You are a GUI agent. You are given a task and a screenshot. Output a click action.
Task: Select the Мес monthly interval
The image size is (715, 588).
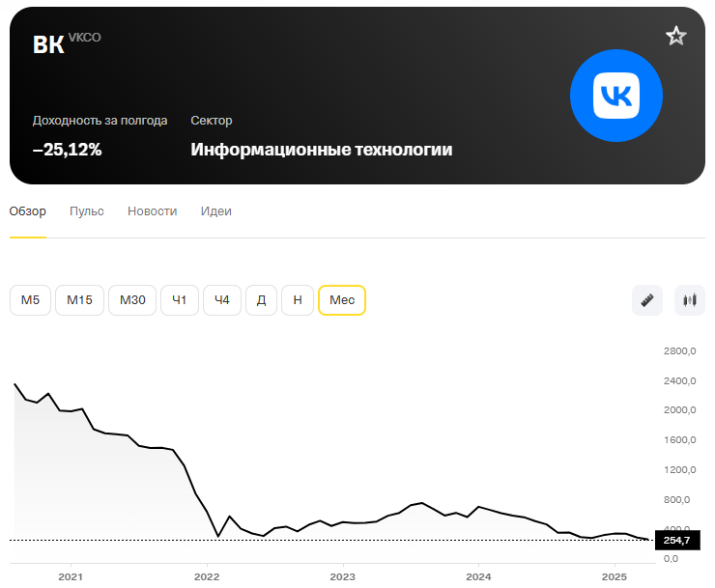pyautogui.click(x=342, y=300)
